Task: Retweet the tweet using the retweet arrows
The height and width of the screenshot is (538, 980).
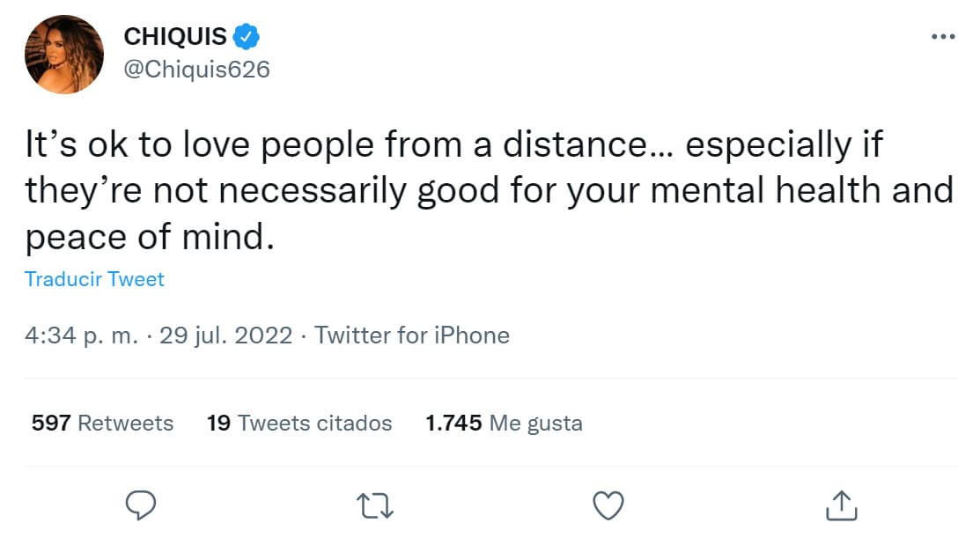Action: click(374, 505)
